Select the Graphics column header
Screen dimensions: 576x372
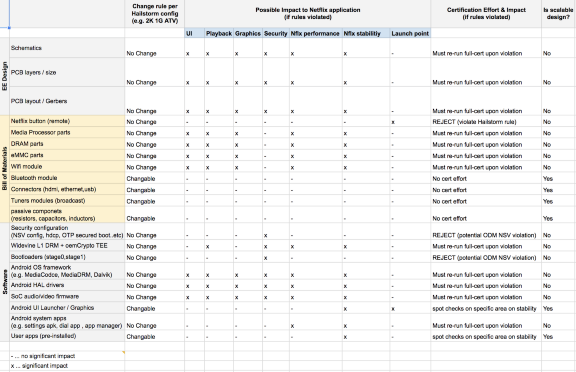pos(248,33)
